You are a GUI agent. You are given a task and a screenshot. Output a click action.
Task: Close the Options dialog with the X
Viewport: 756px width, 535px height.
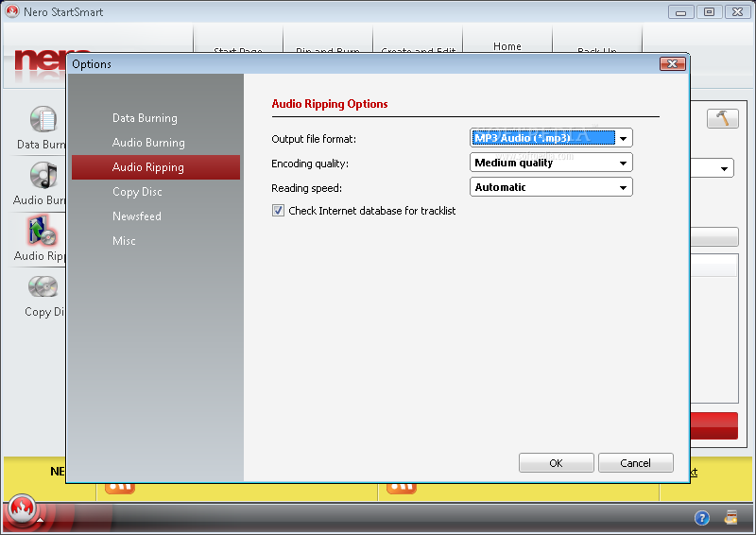pyautogui.click(x=672, y=63)
